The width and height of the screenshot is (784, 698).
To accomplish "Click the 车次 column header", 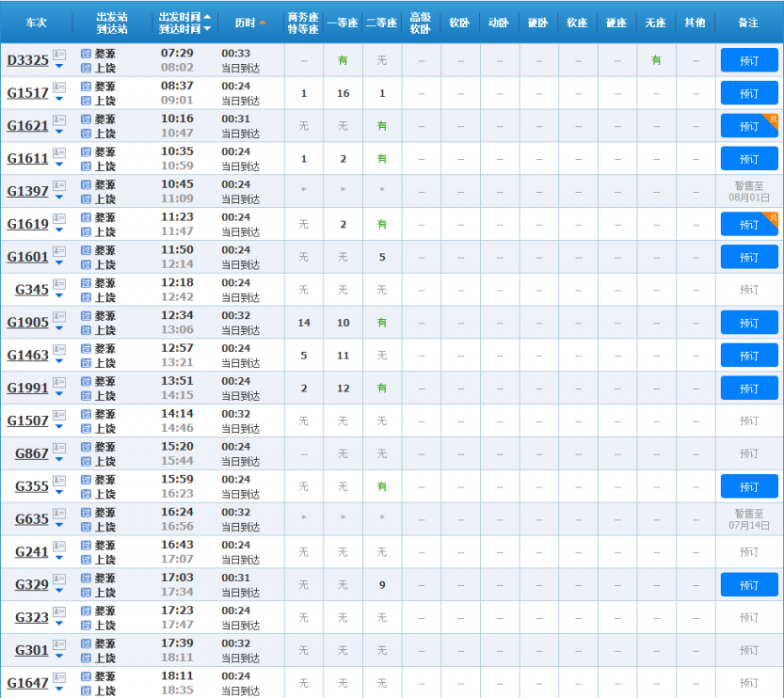I will click(37, 23).
